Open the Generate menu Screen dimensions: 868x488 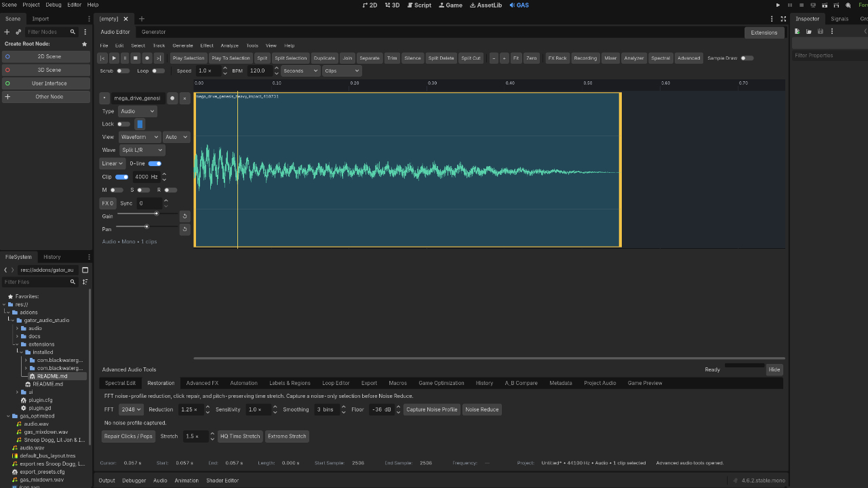(182, 45)
